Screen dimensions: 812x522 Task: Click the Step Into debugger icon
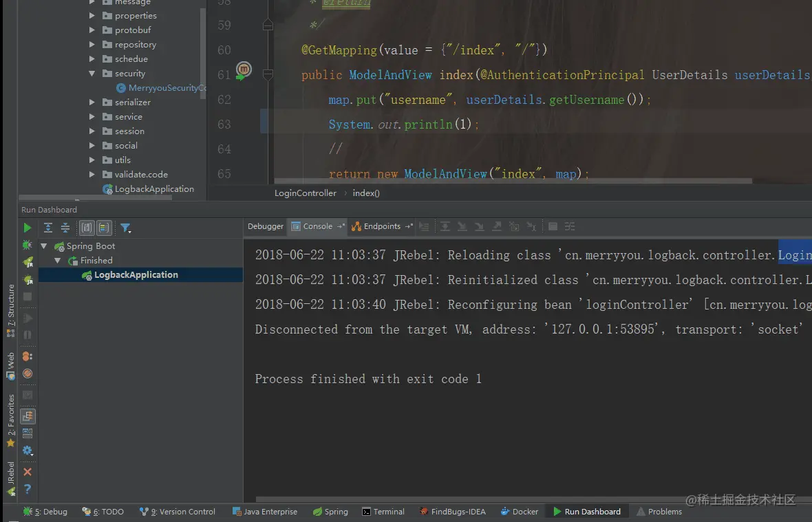click(462, 226)
